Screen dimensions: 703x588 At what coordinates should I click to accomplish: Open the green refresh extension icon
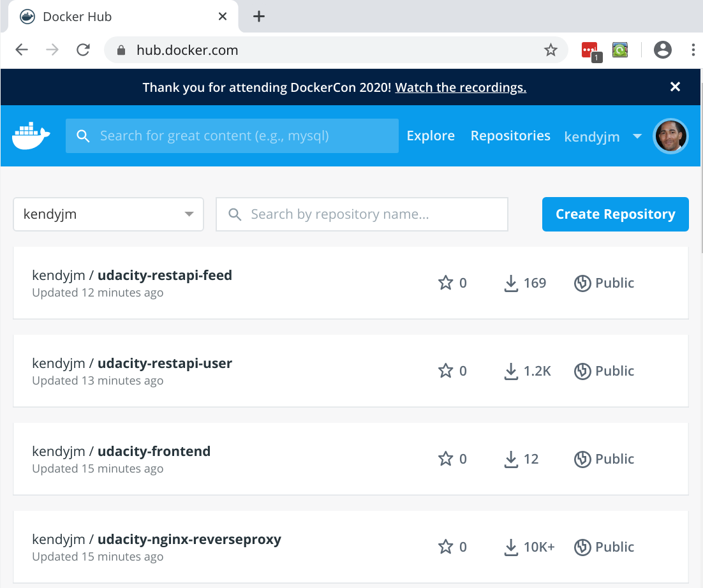point(620,50)
